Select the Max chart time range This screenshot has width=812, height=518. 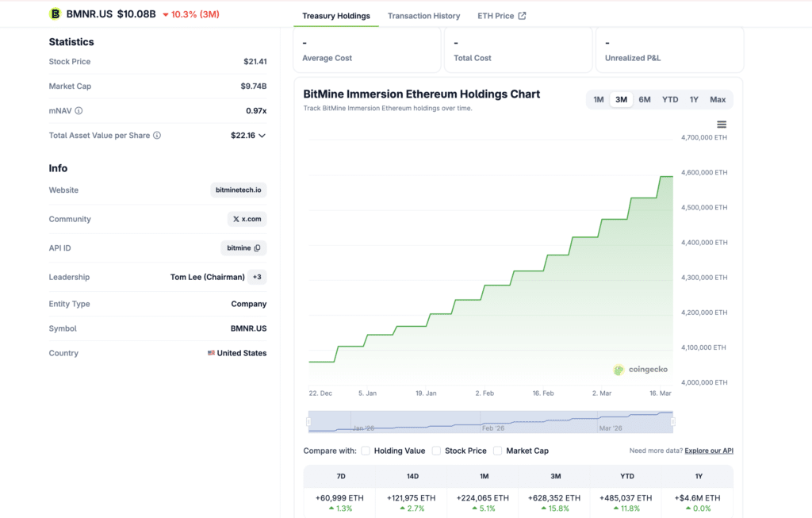(717, 100)
